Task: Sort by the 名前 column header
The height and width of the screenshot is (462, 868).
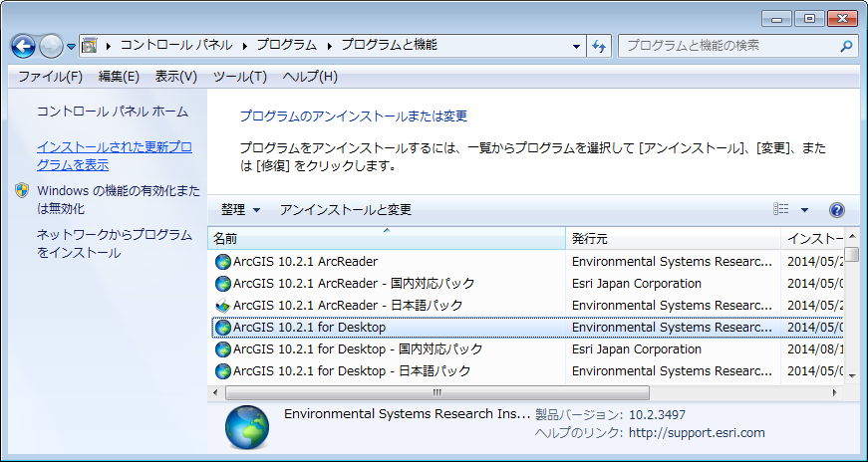Action: coord(387,239)
